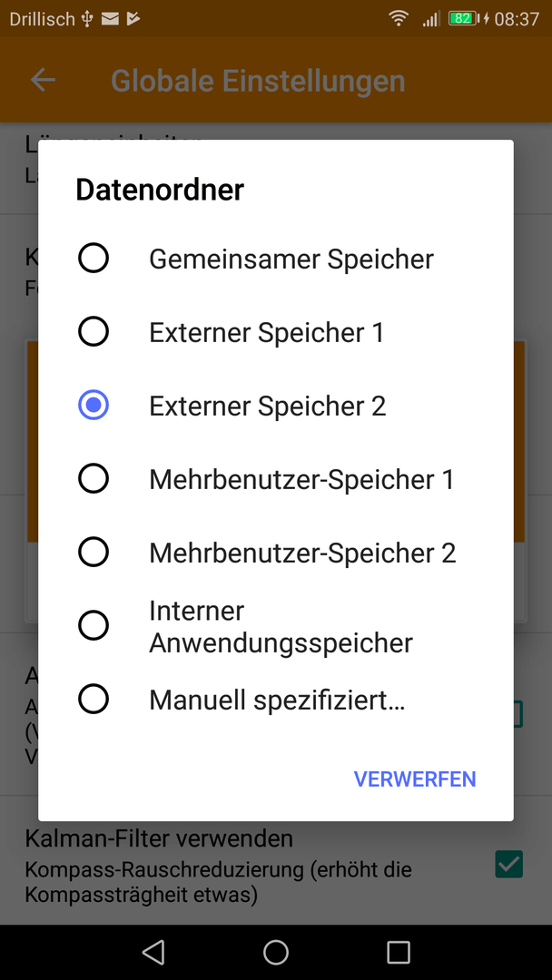Tap the Wi-Fi status icon
Image resolution: width=552 pixels, height=980 pixels.
399,19
